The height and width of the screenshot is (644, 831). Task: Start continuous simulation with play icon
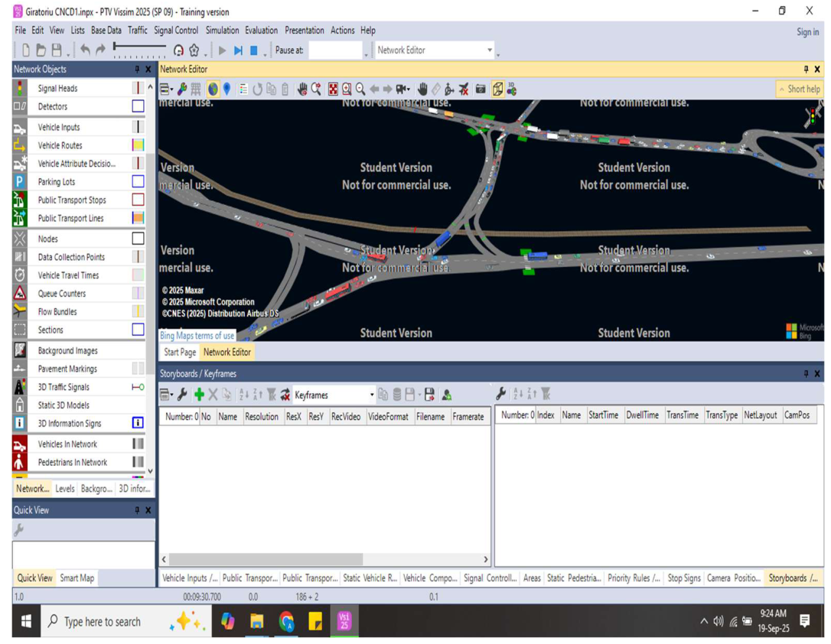[222, 50]
